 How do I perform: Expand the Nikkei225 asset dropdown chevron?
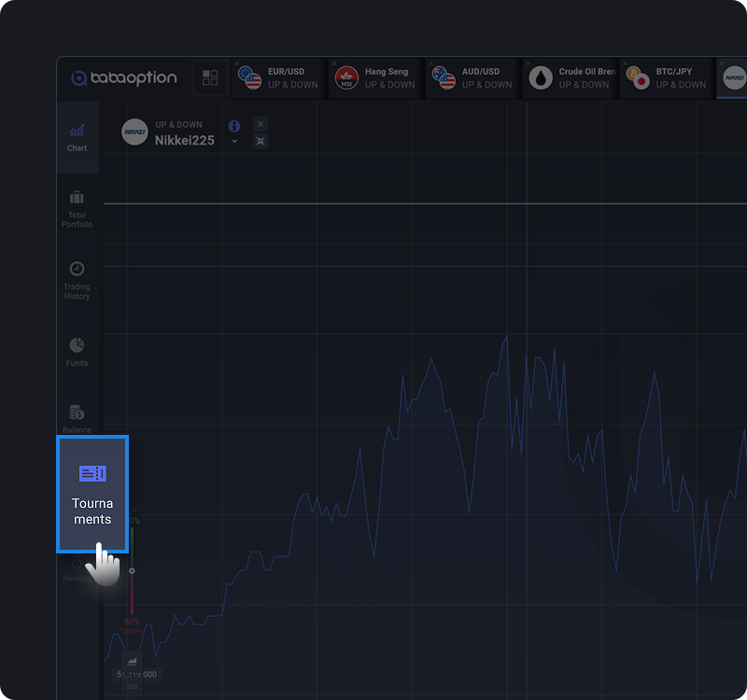234,142
